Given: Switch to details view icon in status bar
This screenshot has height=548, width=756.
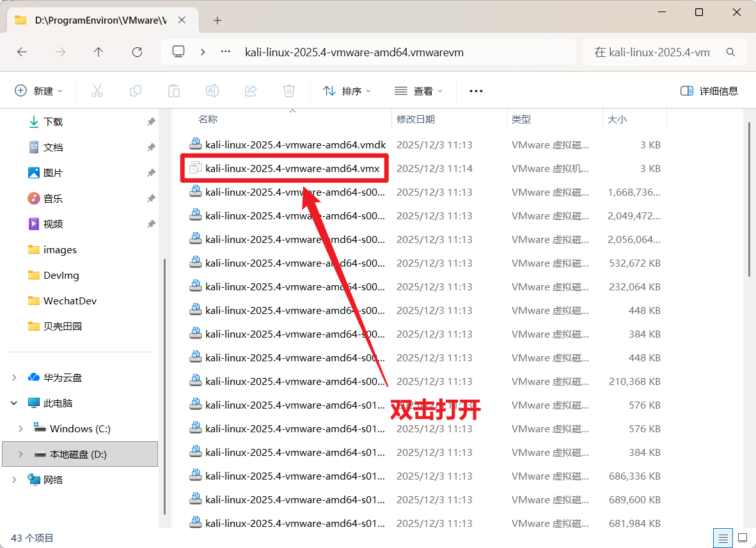Looking at the screenshot, I should point(723,538).
